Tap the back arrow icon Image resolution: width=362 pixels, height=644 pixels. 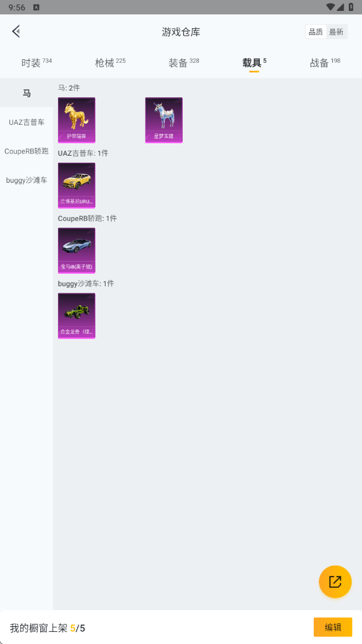tap(16, 31)
